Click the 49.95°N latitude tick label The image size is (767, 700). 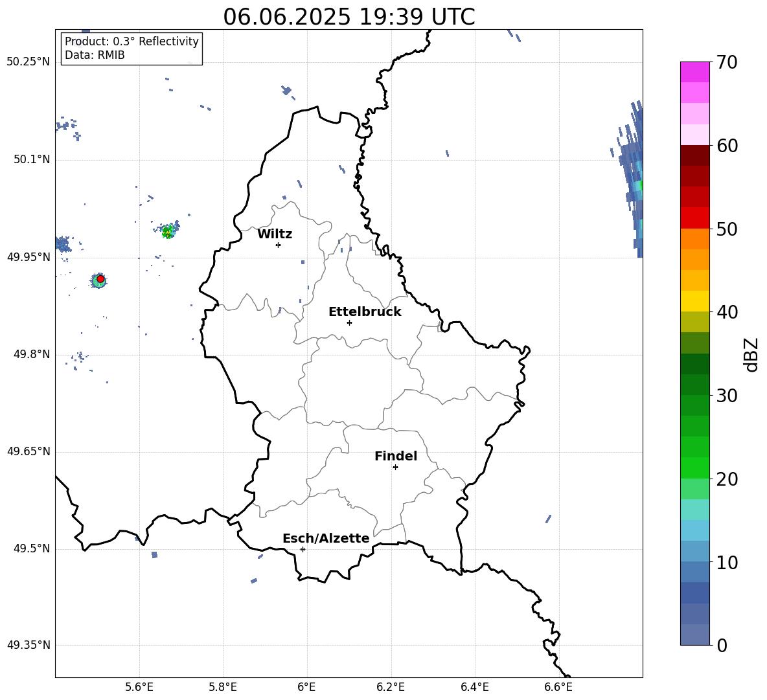[x=28, y=257]
